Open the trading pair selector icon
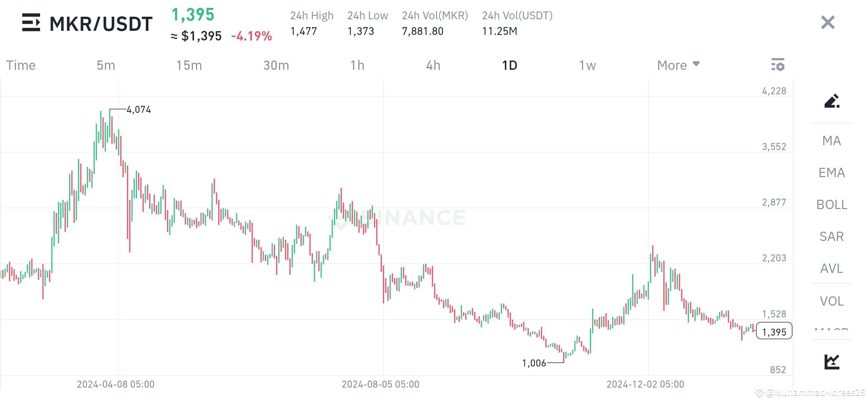The width and height of the screenshot is (868, 401). pos(31,23)
